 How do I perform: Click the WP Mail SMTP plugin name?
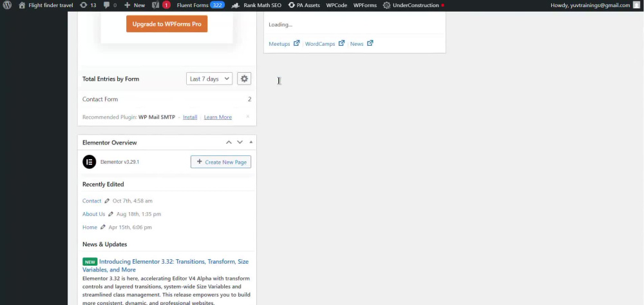(x=157, y=117)
